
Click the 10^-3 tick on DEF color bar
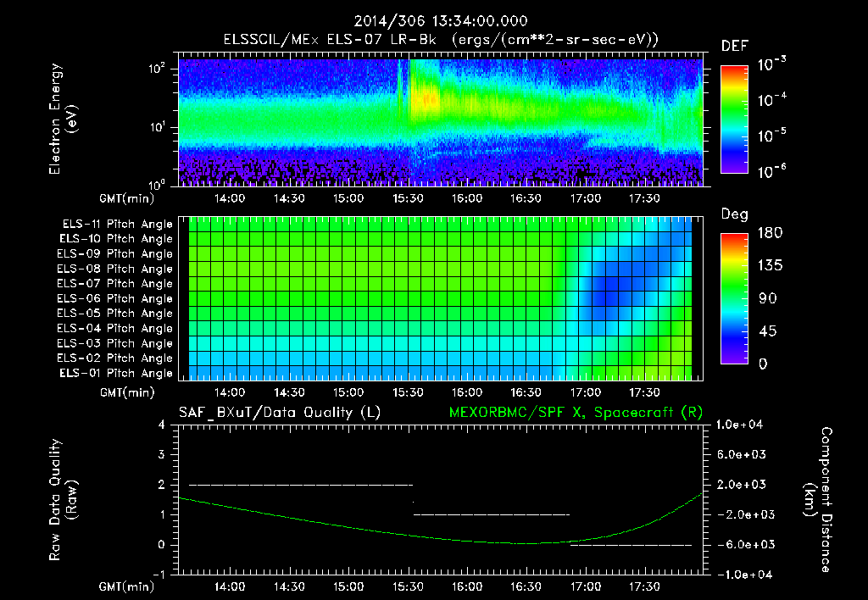coord(772,64)
